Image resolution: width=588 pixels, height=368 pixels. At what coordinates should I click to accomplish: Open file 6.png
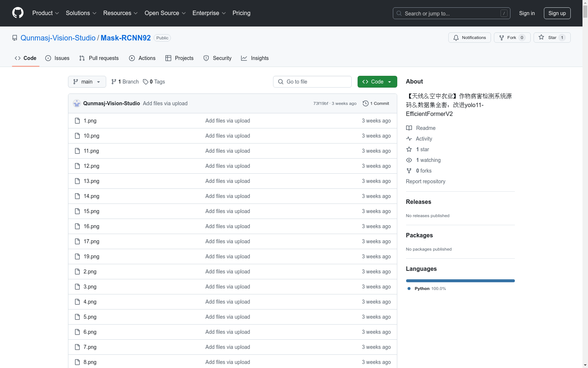coord(90,332)
